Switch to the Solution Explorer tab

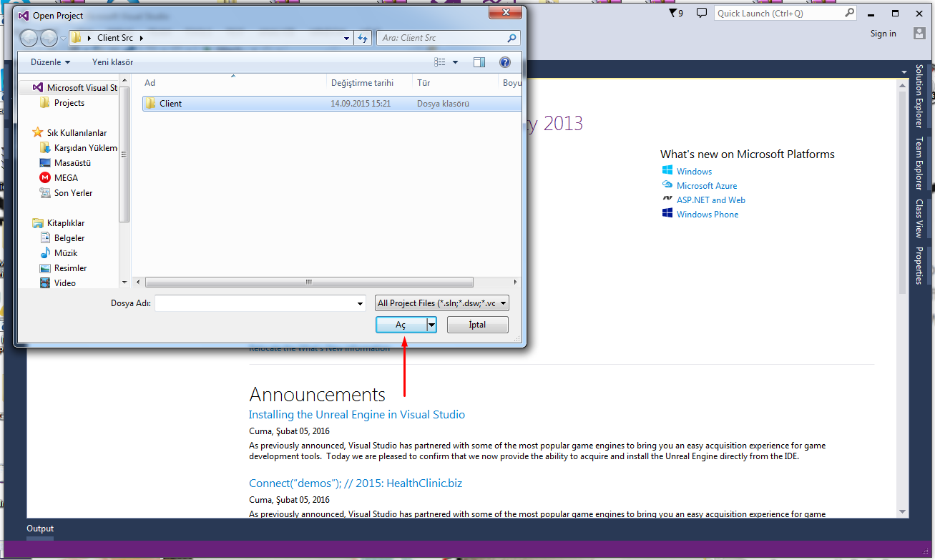tap(919, 96)
